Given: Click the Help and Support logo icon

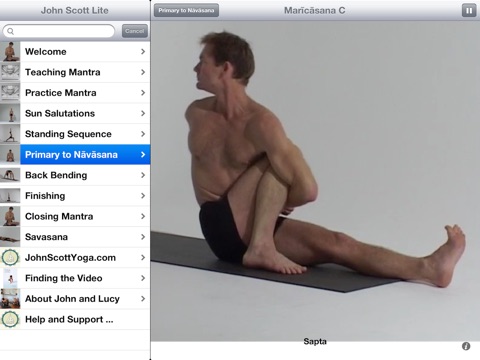Looking at the screenshot, I should 10,319.
